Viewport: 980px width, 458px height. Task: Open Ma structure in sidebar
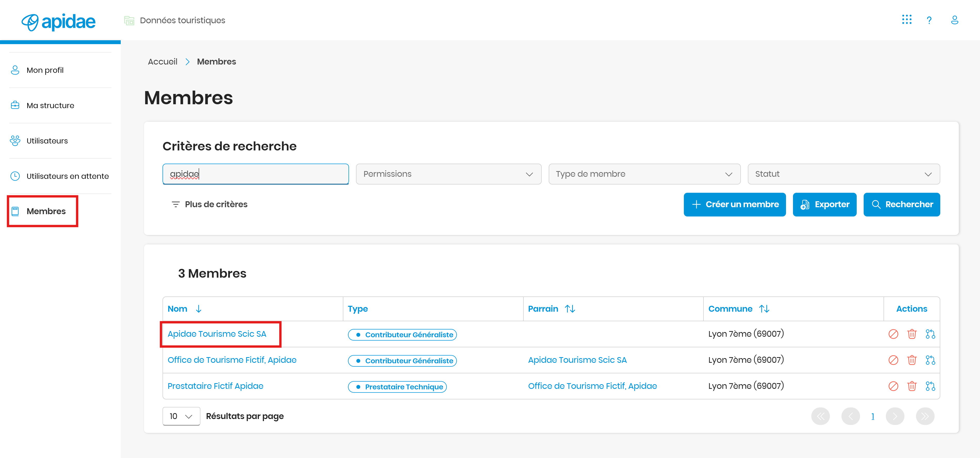pos(50,105)
